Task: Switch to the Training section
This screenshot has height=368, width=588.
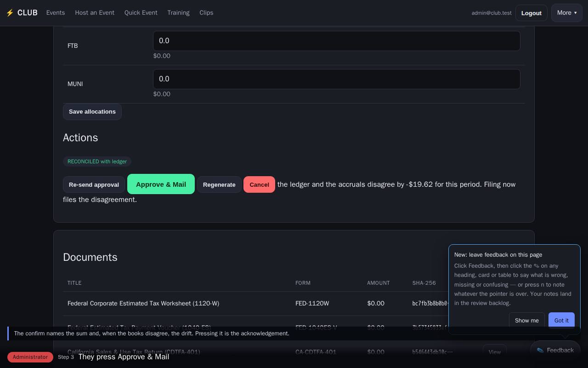Action: click(178, 13)
